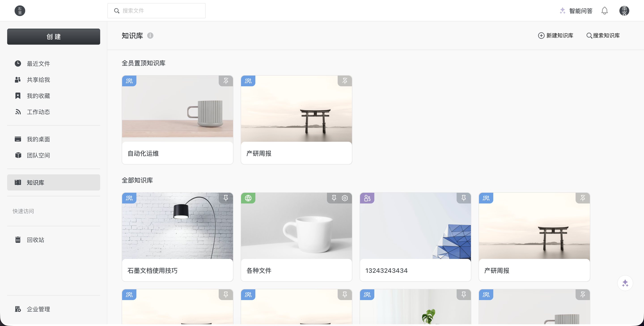Open pinned 产研周报 cover thumbnail
Image resolution: width=644 pixels, height=326 pixels.
coord(297,109)
